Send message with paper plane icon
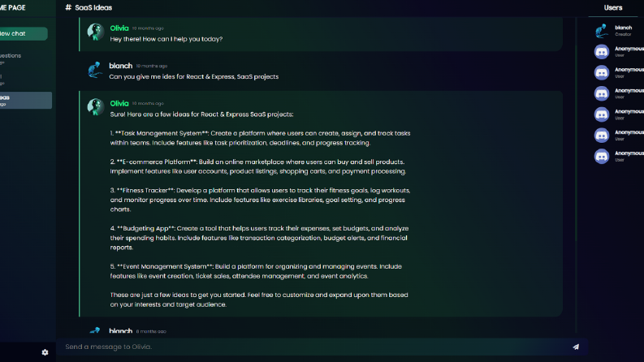 point(576,347)
